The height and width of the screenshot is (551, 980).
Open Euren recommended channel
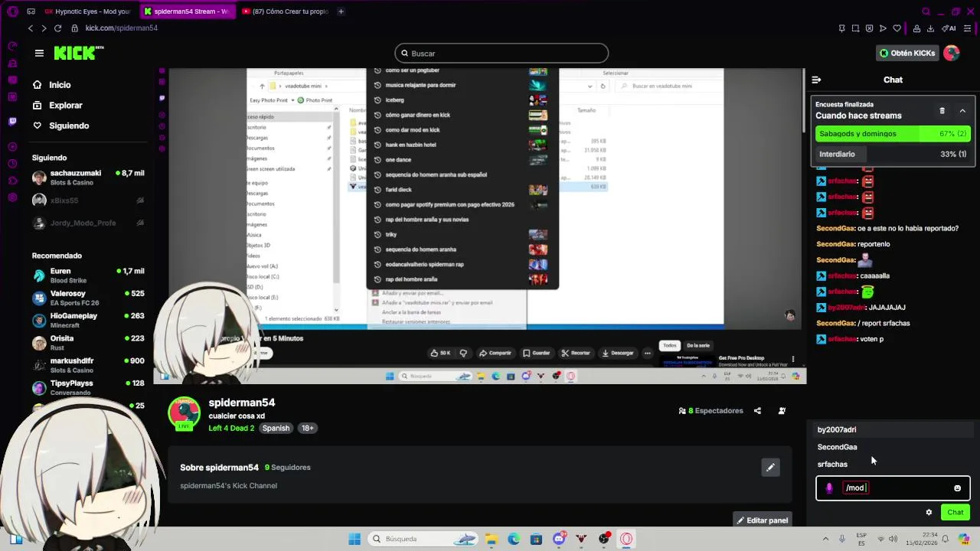(88, 275)
